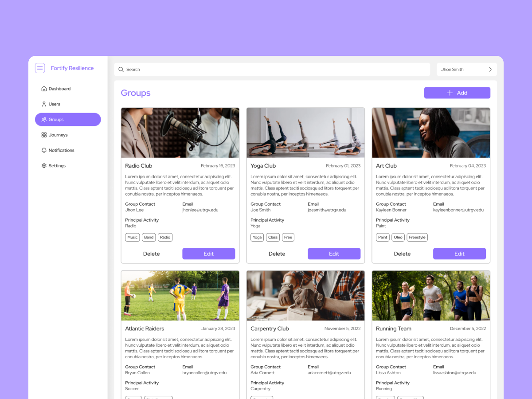The image size is (532, 399).
Task: Click the date February 04, 2023
Action: click(x=468, y=166)
